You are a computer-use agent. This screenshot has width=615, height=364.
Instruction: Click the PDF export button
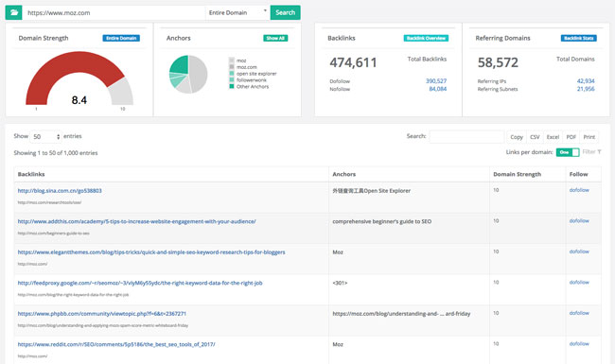tap(571, 137)
